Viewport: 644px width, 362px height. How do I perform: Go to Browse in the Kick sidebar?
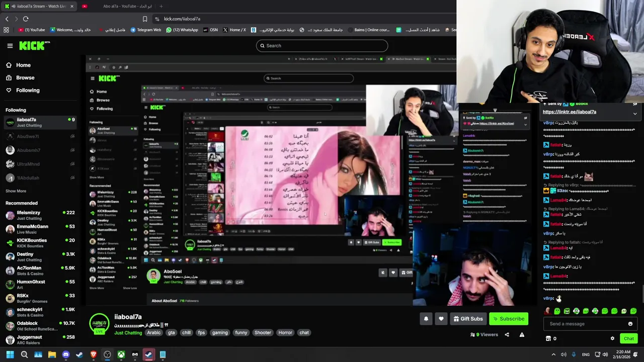click(20, 77)
